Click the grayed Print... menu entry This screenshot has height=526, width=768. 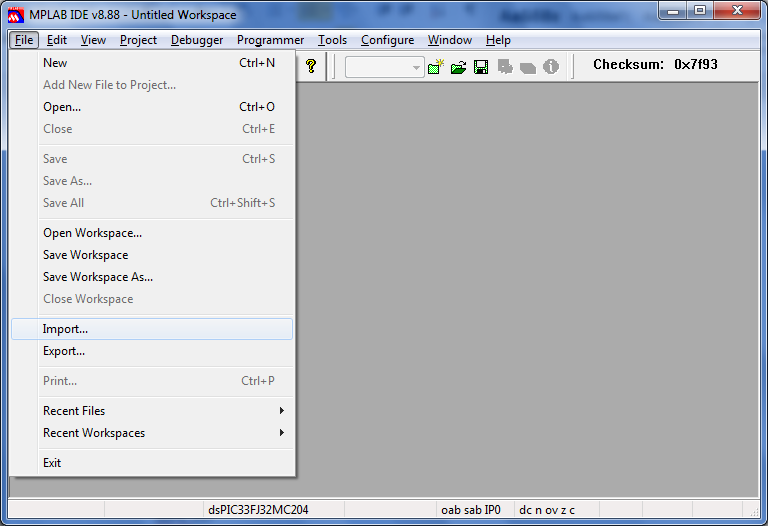(152, 381)
